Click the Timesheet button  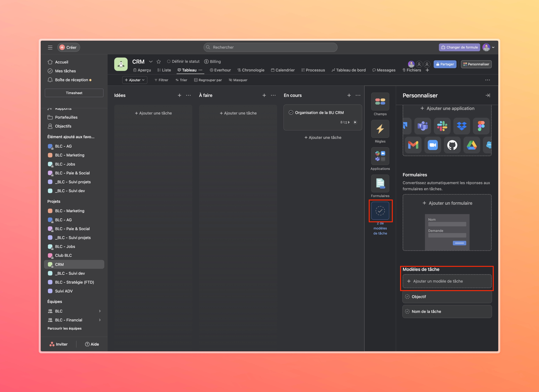[x=74, y=93]
